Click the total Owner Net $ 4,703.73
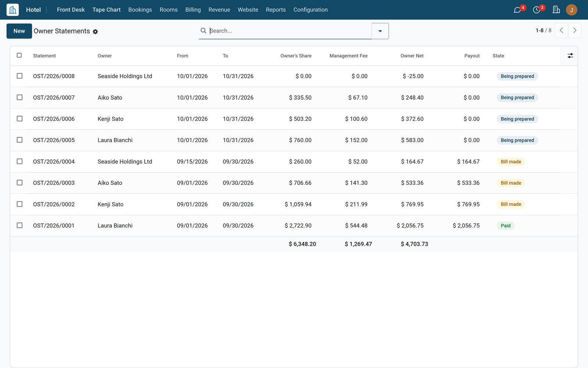The image size is (588, 368). point(414,244)
